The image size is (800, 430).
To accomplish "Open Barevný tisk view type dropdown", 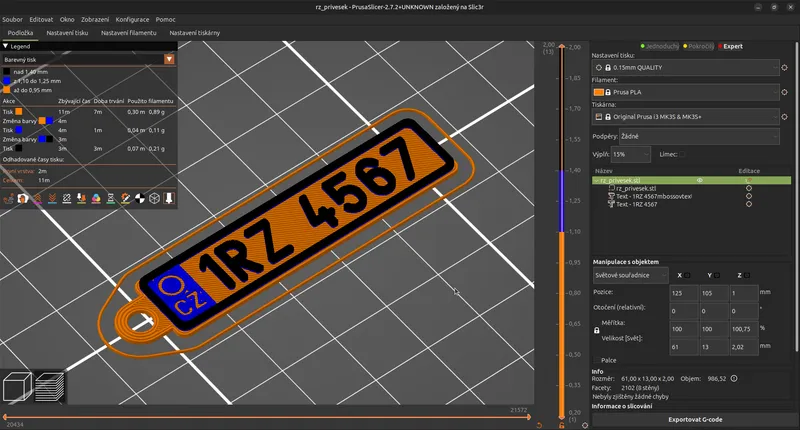I will point(89,60).
